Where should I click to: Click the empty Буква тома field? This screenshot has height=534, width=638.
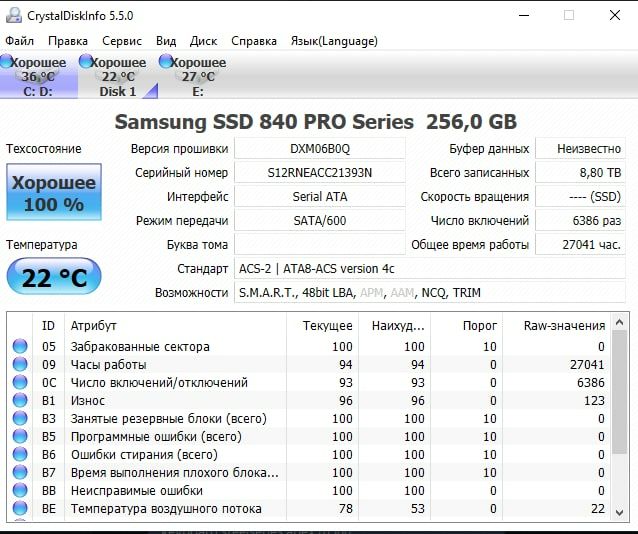pos(320,245)
